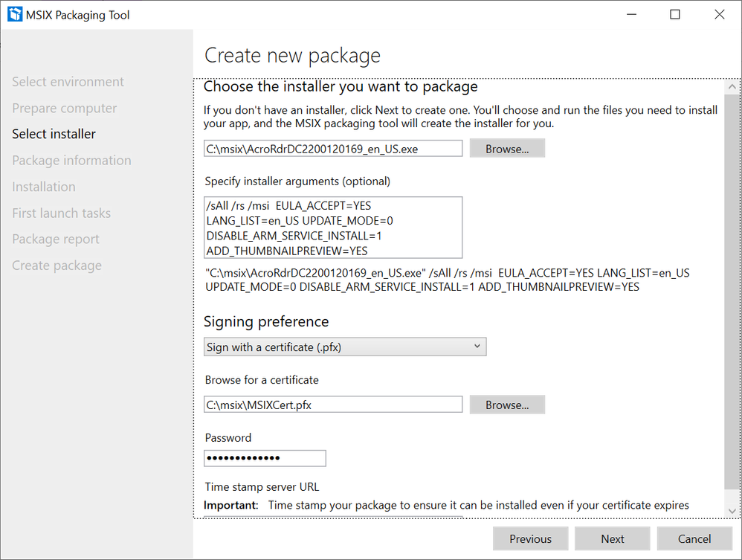
Task: Click the Create new package title
Action: pyautogui.click(x=292, y=55)
